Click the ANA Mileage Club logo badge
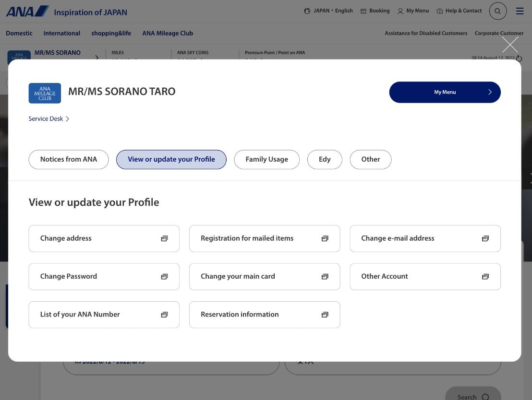The height and width of the screenshot is (400, 532). [x=45, y=93]
